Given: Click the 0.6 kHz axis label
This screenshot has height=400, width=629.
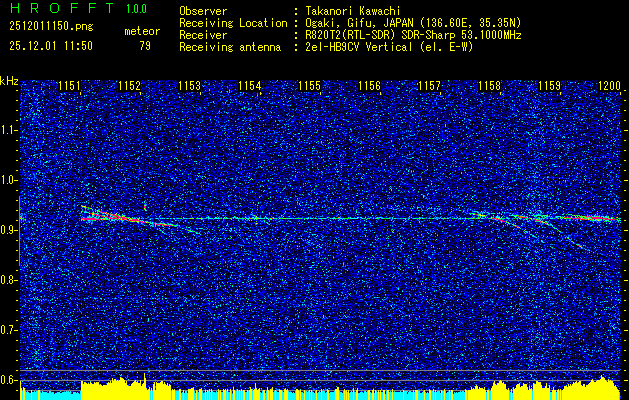Looking at the screenshot, I should pos(9,380).
